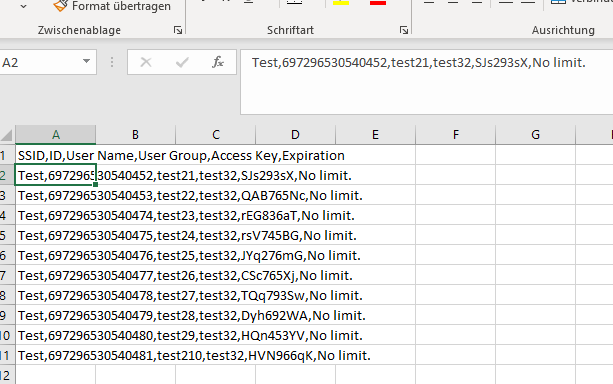
Task: Click the red font color bar
Action: (x=378, y=2)
